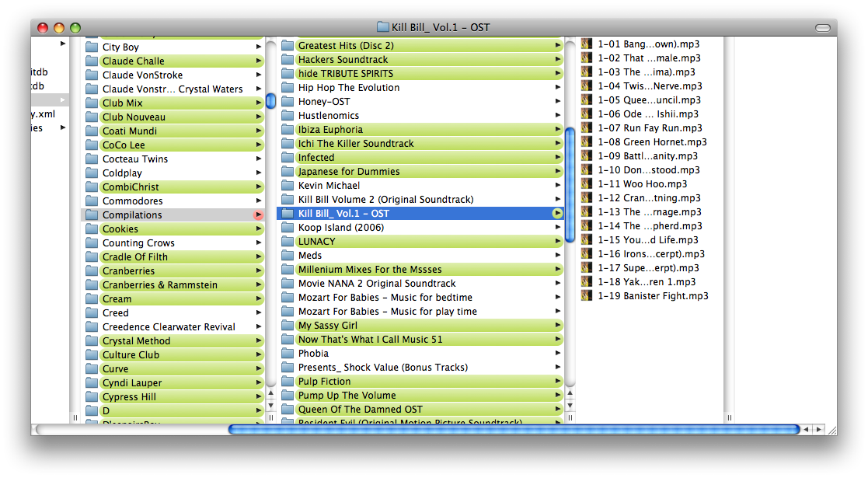Click the Honey-OST folder icon
868x478 pixels.
(x=288, y=101)
